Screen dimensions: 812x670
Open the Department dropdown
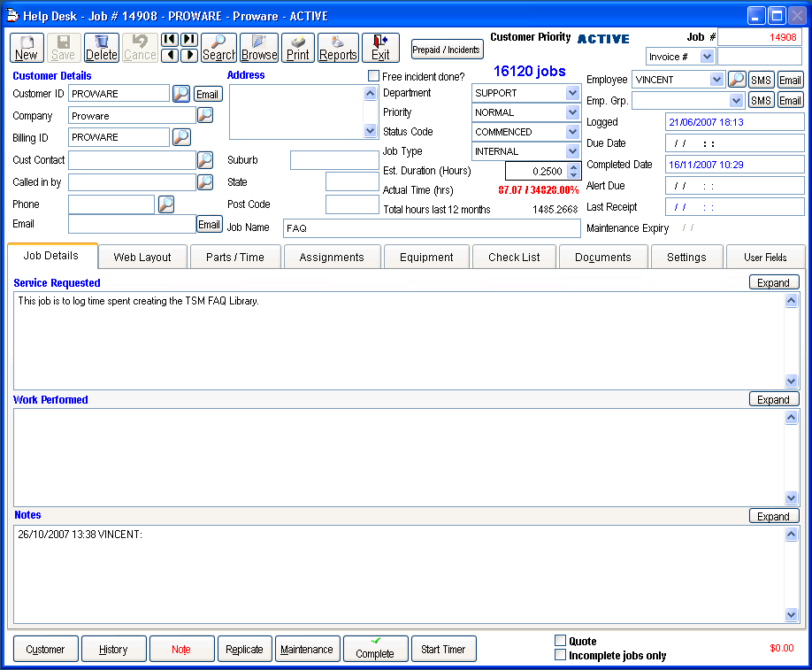572,93
